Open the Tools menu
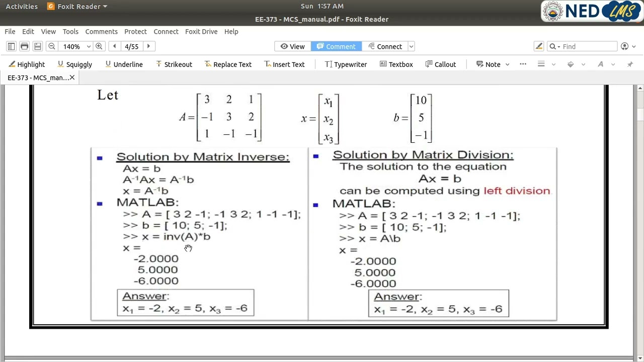Screen dimensions: 644x362 pyautogui.click(x=70, y=31)
